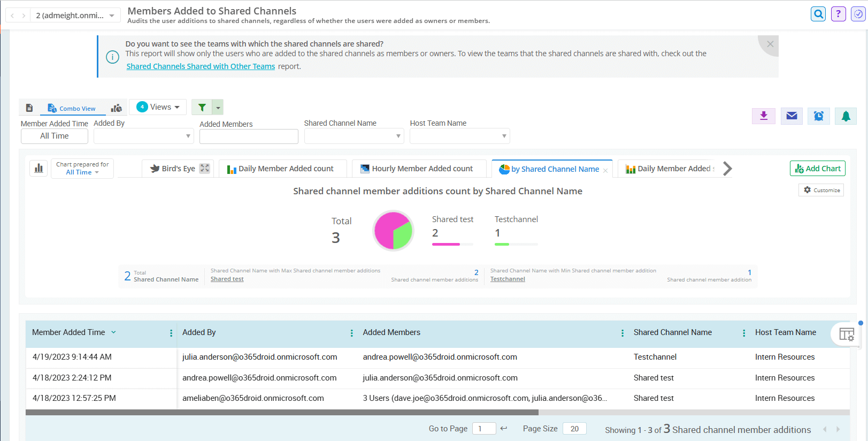Open the help question mark icon

click(x=838, y=14)
